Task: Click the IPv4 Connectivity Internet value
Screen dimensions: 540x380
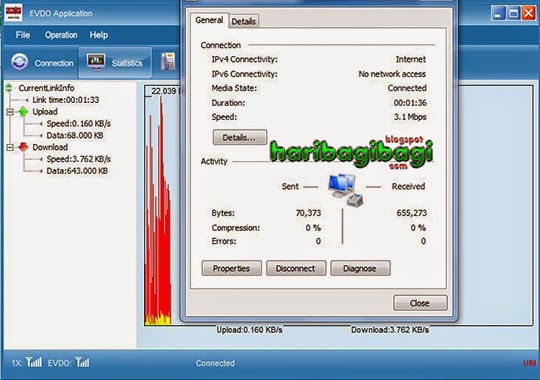Action: pyautogui.click(x=411, y=59)
